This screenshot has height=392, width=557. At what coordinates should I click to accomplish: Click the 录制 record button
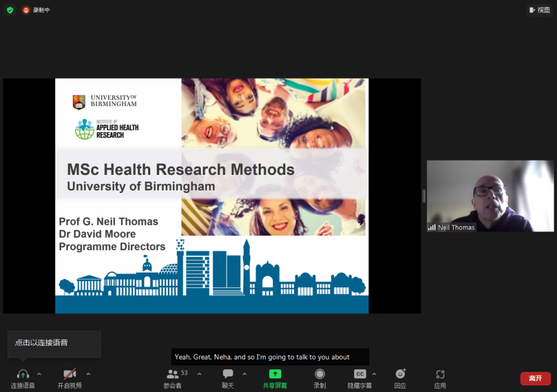tap(320, 378)
